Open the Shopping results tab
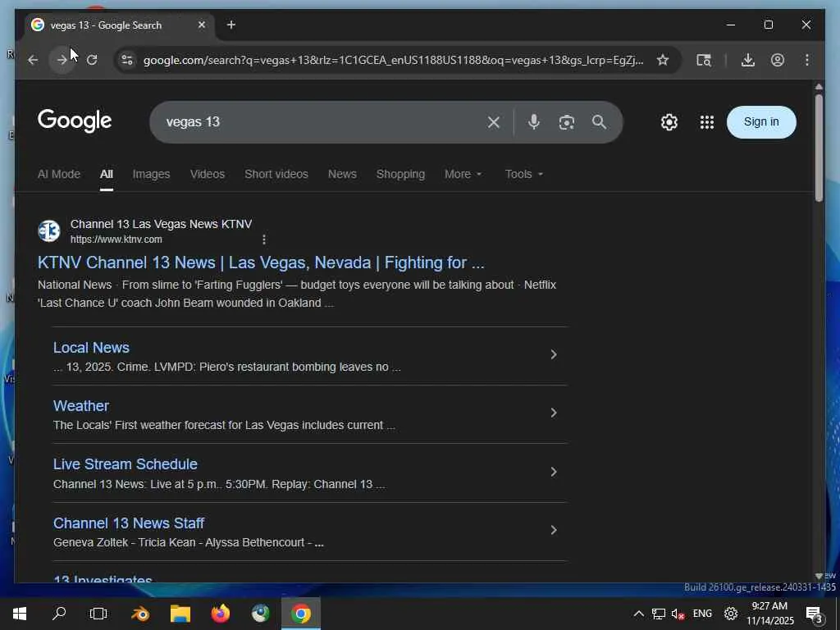Viewport: 840px width, 630px height. (400, 174)
